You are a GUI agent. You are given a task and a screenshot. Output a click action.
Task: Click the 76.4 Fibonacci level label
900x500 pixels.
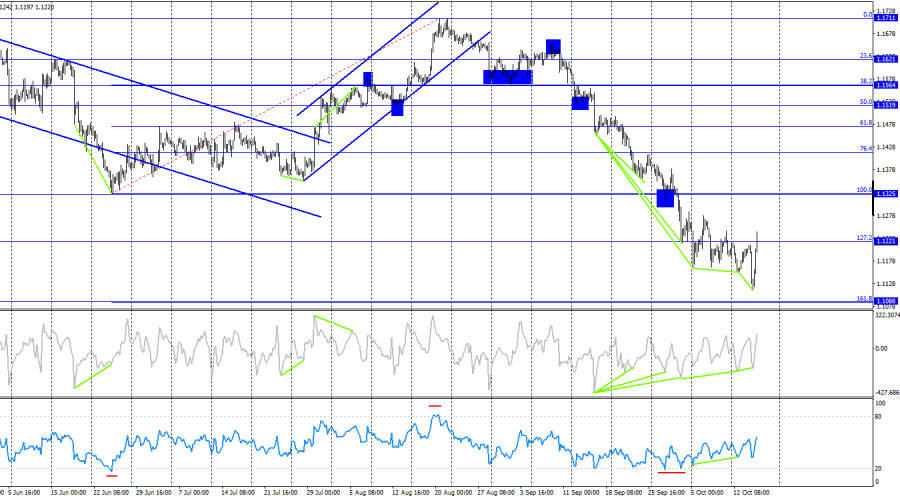click(x=866, y=149)
